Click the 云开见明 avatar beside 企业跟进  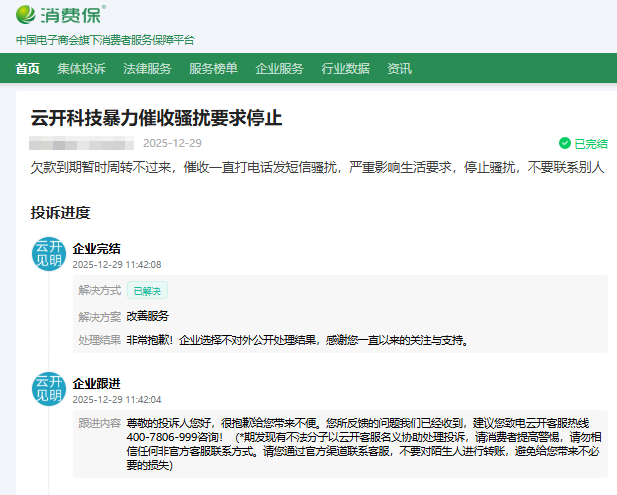tap(49, 389)
